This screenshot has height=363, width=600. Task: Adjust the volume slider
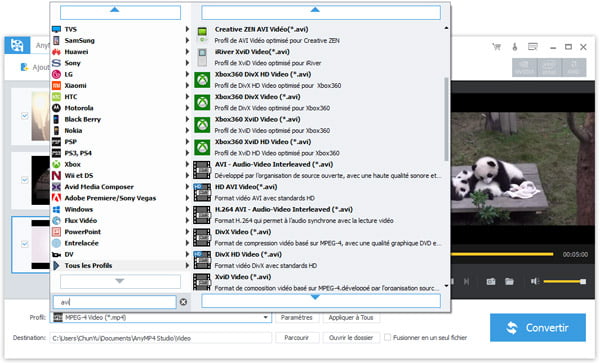tap(564, 282)
